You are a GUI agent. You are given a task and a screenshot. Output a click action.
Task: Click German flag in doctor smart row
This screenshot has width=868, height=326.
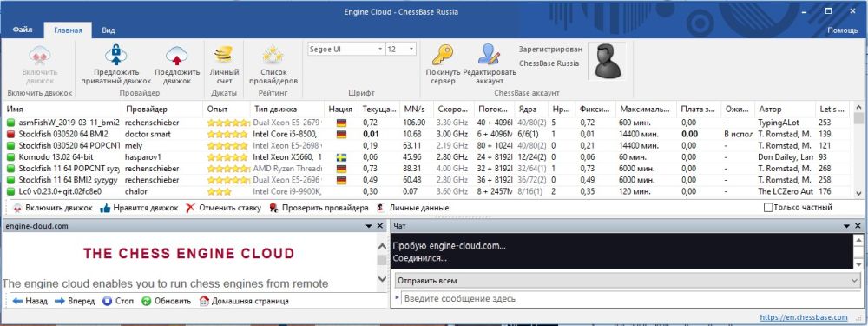[341, 134]
